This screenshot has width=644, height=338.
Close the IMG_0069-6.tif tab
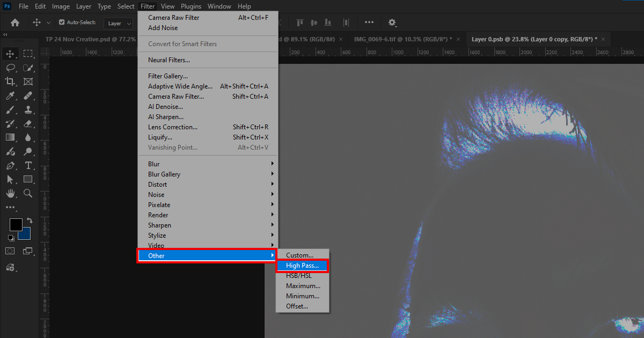[x=457, y=39]
